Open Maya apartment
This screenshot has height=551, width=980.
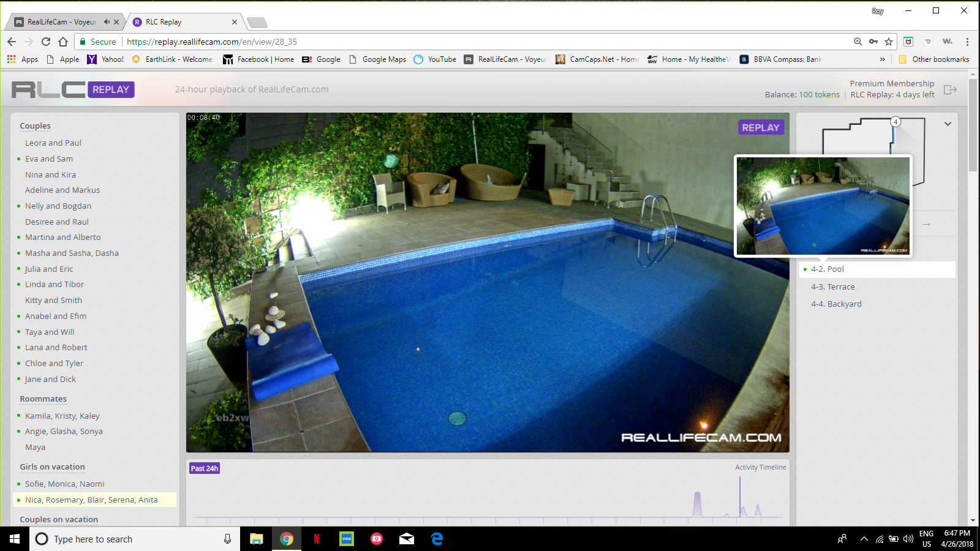pos(36,448)
